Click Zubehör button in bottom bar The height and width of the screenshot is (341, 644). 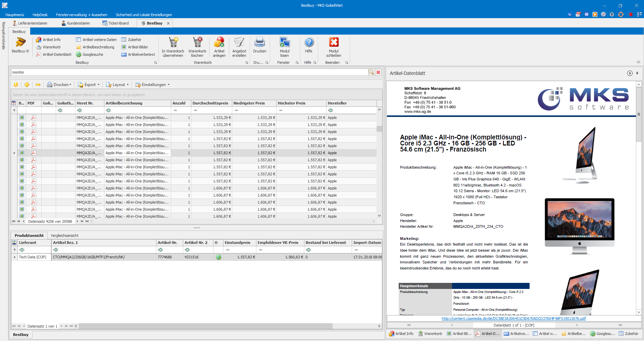pyautogui.click(x=629, y=334)
